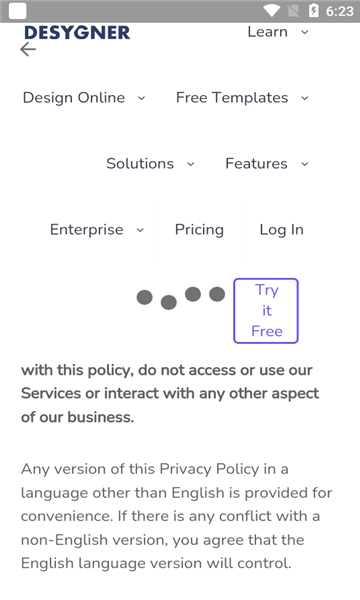The image size is (360, 600).
Task: Tap the battery charging icon
Action: 314,10
